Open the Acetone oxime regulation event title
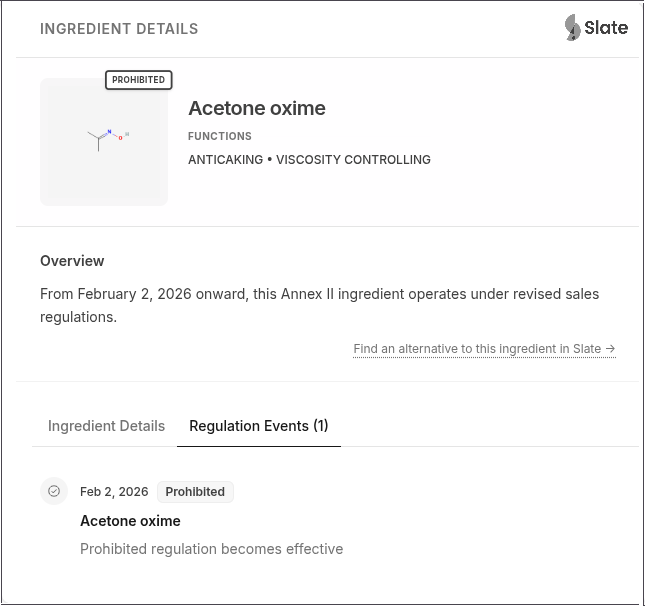 coord(130,521)
